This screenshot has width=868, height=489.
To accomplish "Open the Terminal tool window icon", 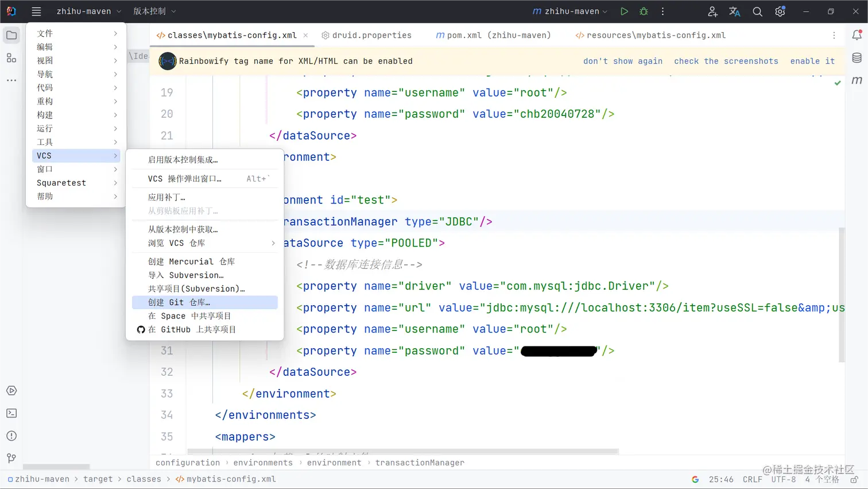I will tap(11, 413).
